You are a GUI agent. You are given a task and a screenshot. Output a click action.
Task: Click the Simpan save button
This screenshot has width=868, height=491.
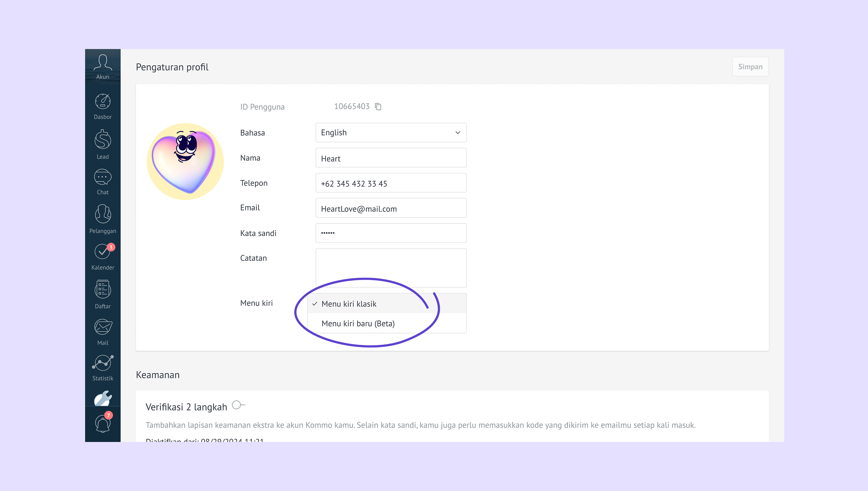point(750,67)
